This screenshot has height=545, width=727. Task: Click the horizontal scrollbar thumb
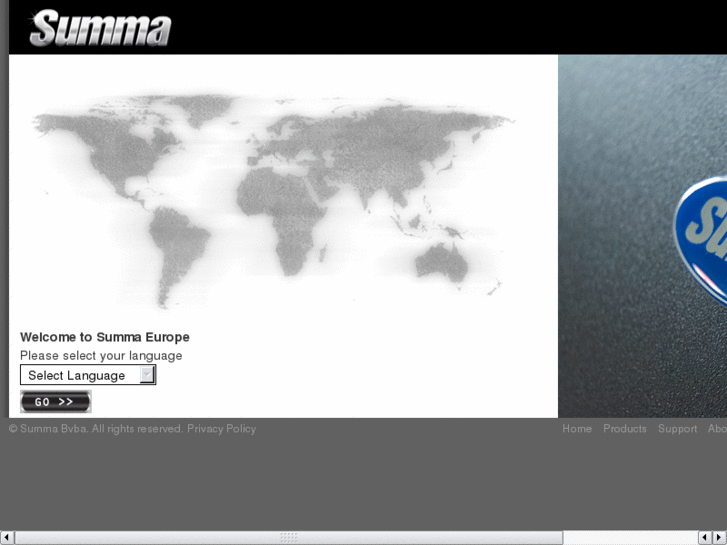point(289,538)
